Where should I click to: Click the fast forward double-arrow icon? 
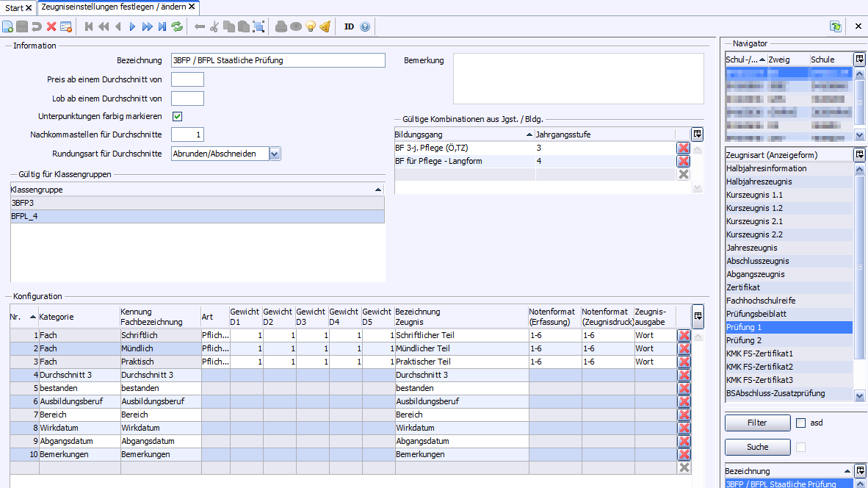148,26
